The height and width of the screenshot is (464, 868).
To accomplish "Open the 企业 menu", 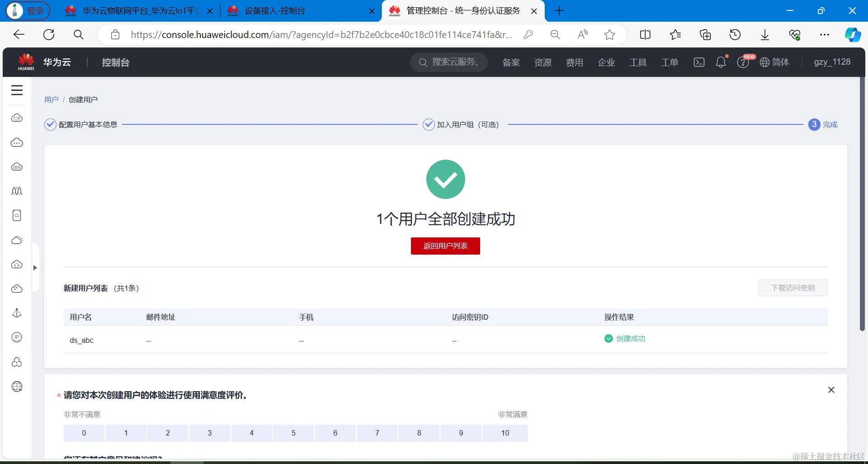I will coord(606,62).
